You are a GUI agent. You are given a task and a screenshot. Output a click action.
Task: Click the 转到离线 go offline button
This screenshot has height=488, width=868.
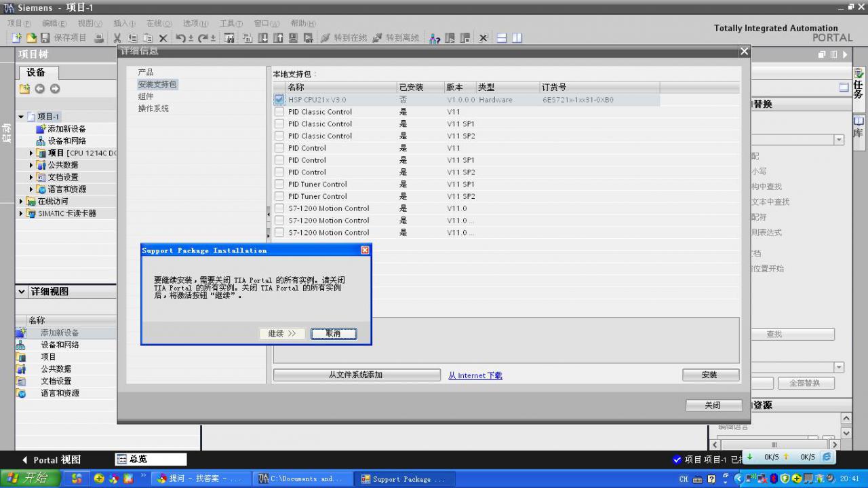pyautogui.click(x=396, y=38)
